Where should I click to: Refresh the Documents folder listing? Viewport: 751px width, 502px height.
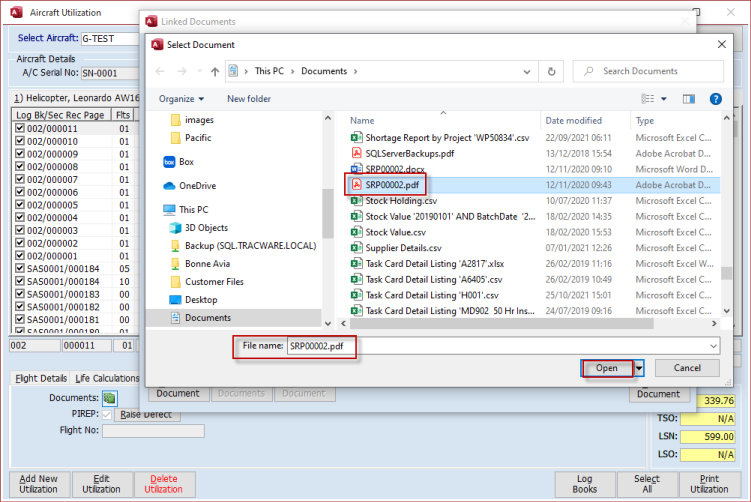click(551, 71)
